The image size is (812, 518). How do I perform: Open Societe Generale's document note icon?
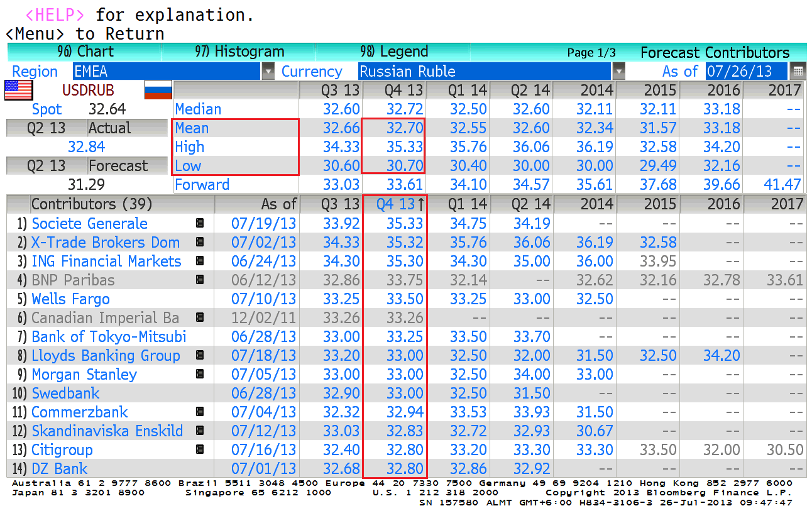200,223
